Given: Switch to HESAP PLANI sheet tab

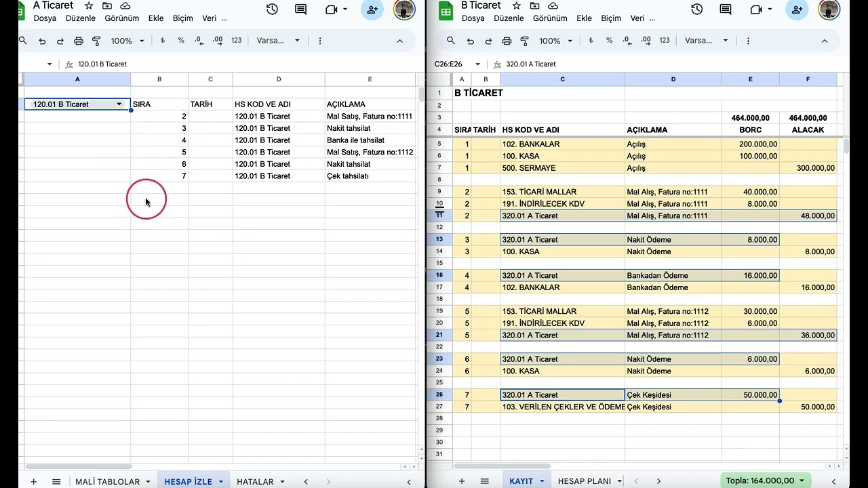Looking at the screenshot, I should pos(585,481).
